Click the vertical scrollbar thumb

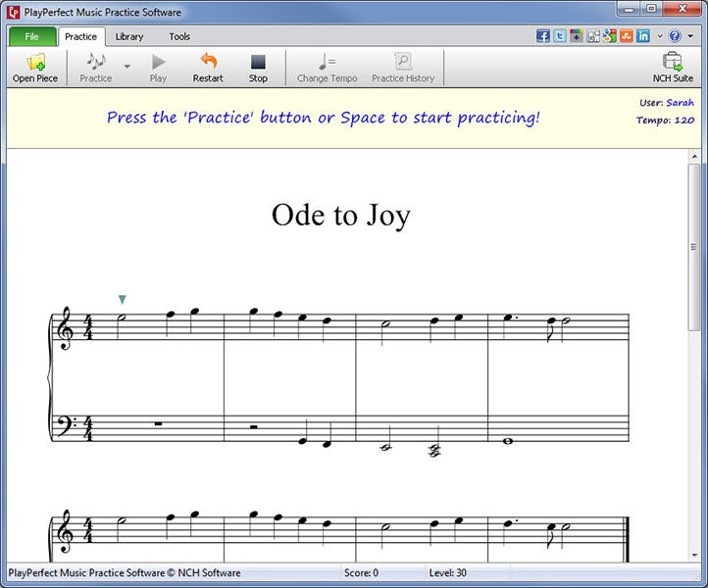pos(694,247)
